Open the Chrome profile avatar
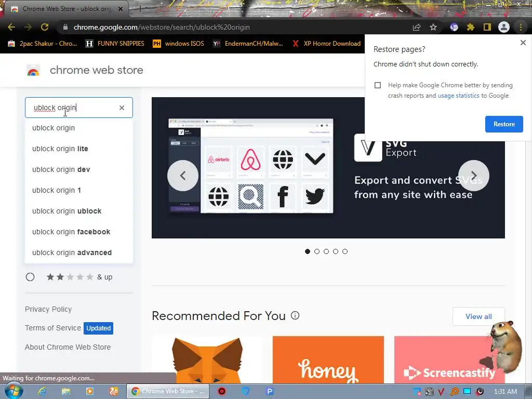 (x=504, y=27)
